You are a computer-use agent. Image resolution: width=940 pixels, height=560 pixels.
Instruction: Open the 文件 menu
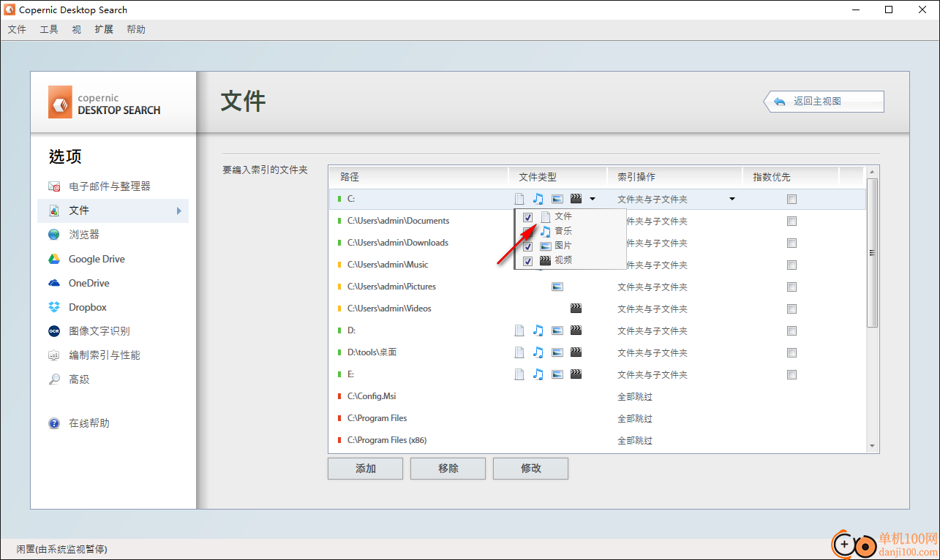[17, 29]
